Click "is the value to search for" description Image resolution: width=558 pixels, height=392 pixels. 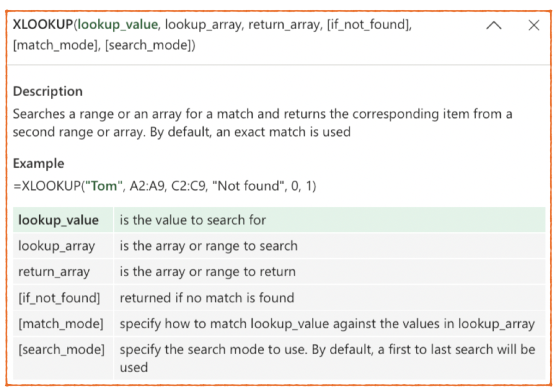tap(193, 220)
